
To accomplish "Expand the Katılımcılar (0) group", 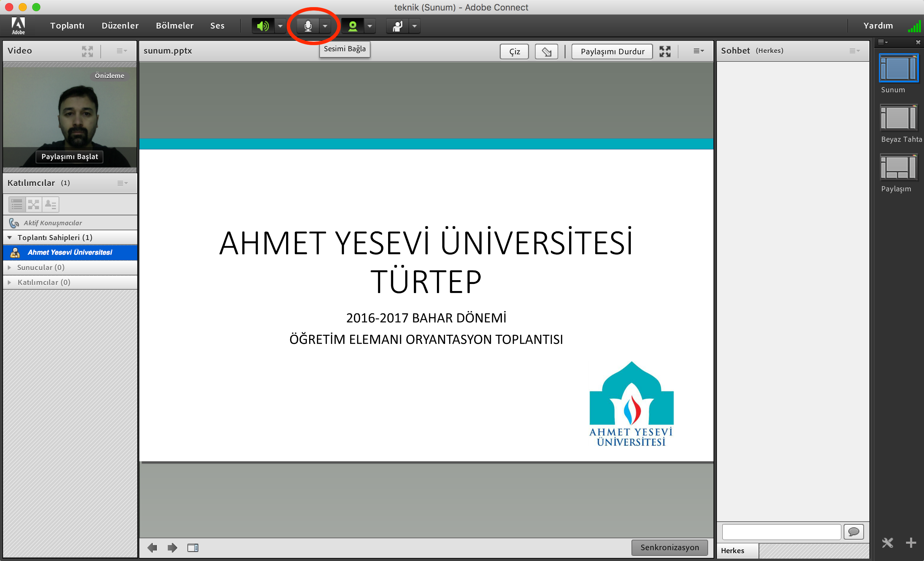I will [x=10, y=282].
